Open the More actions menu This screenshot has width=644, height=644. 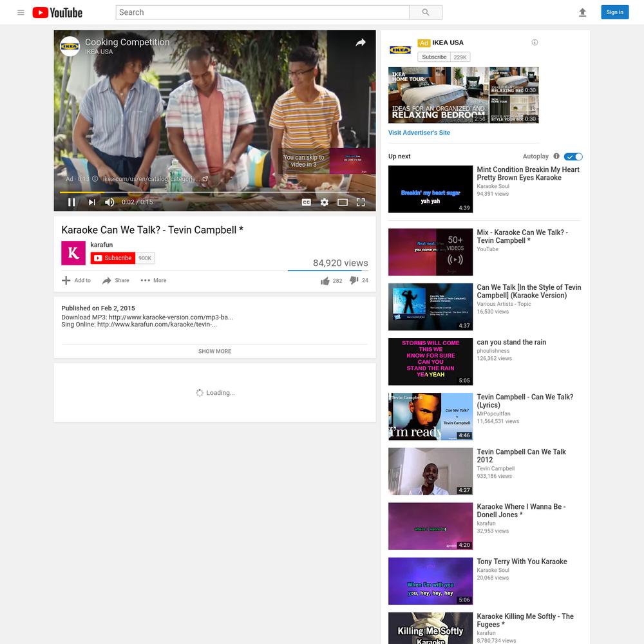(154, 280)
